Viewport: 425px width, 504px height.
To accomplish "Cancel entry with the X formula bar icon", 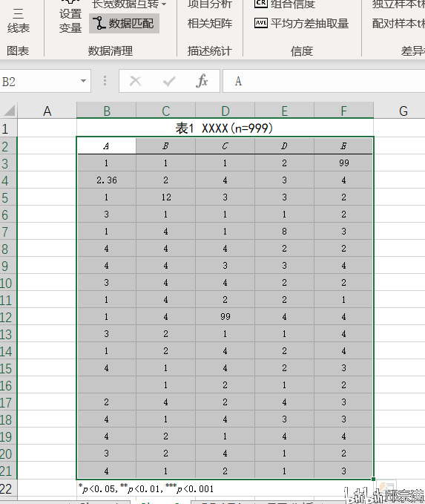I will point(135,81).
